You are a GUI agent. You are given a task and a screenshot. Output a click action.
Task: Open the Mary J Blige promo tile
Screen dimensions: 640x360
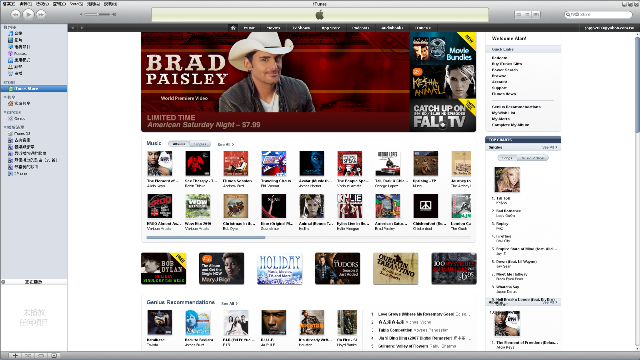click(222, 268)
